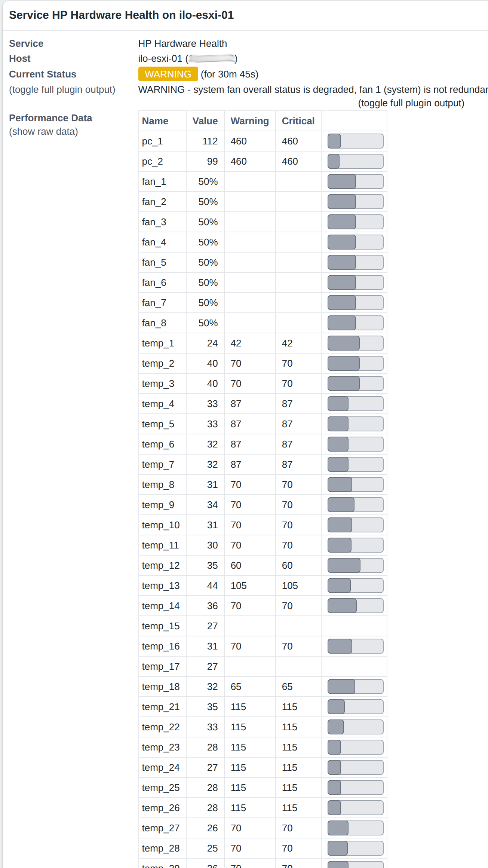Select the temp_15 row name
Viewport: 488px width, 868px height.
click(160, 626)
